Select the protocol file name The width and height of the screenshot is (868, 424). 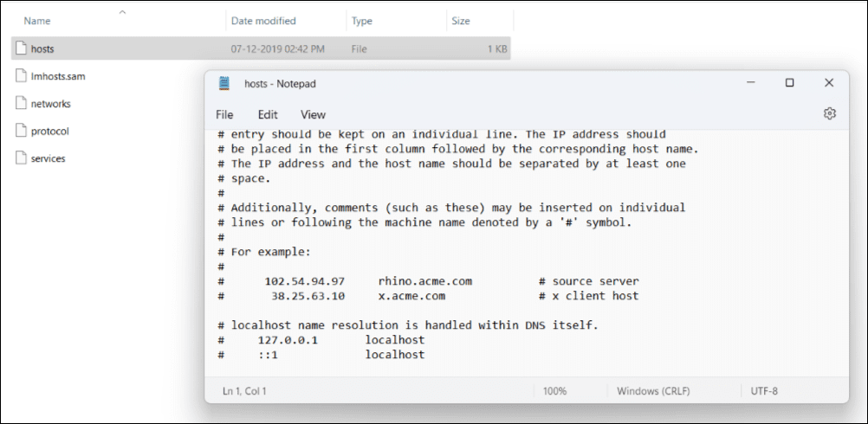coord(50,132)
